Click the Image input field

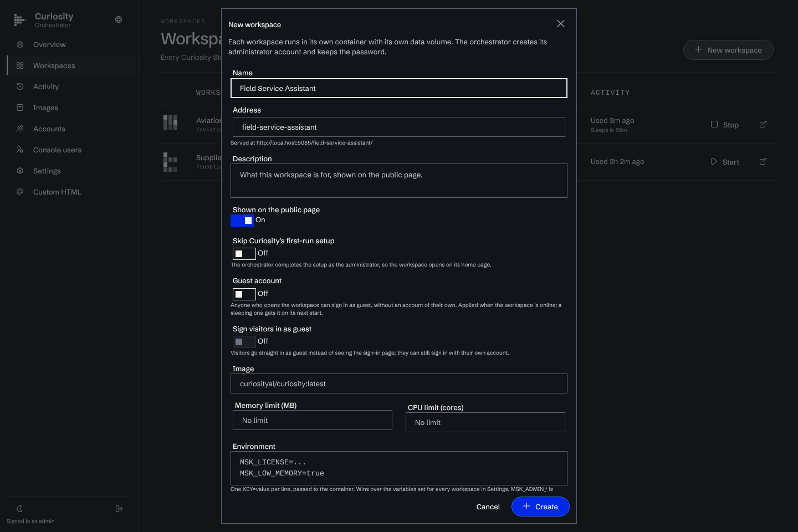(399, 383)
